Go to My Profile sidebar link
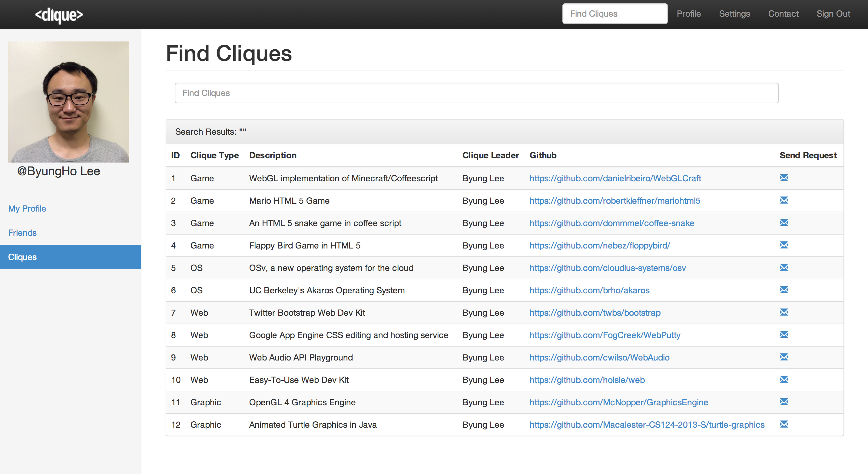 [27, 208]
